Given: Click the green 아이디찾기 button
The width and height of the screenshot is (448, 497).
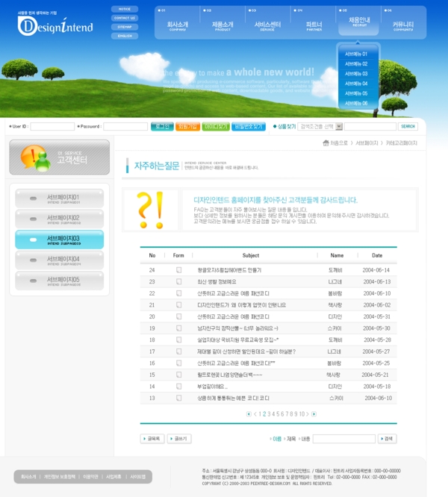Looking at the screenshot, I should (x=216, y=126).
